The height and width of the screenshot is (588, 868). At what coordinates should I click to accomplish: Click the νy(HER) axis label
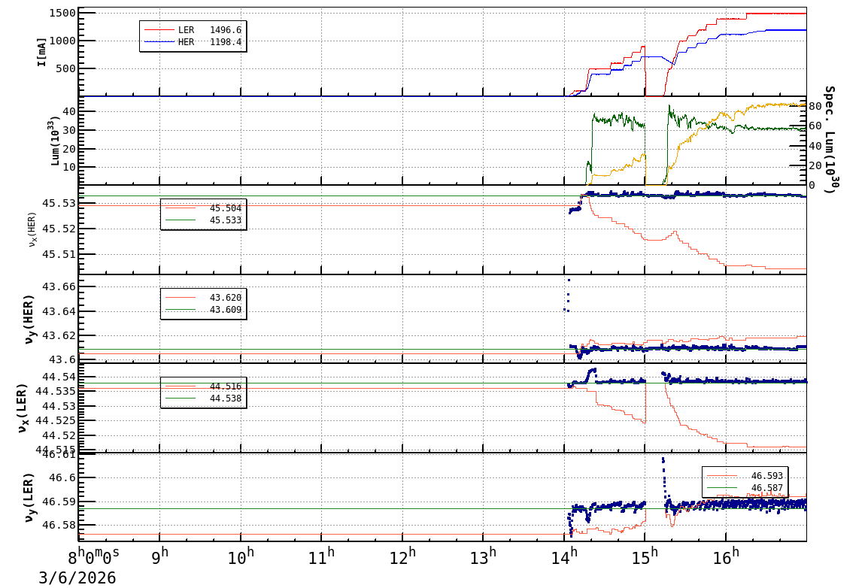tap(29, 319)
